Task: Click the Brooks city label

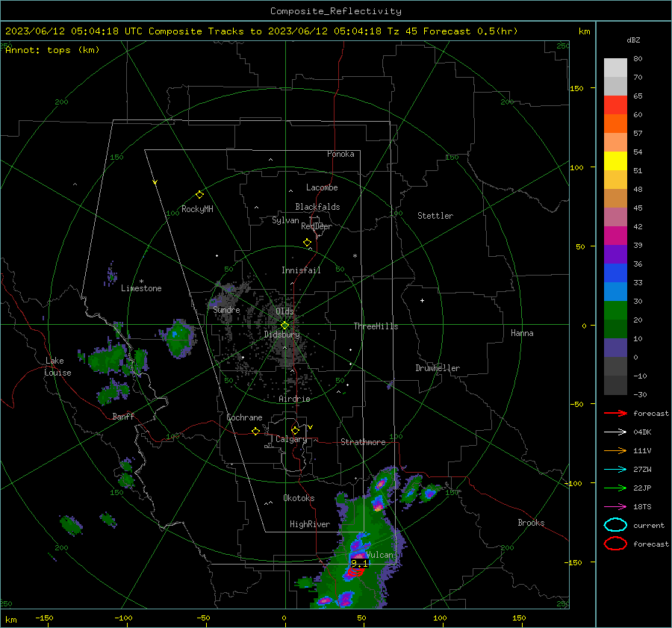Action: tap(531, 523)
